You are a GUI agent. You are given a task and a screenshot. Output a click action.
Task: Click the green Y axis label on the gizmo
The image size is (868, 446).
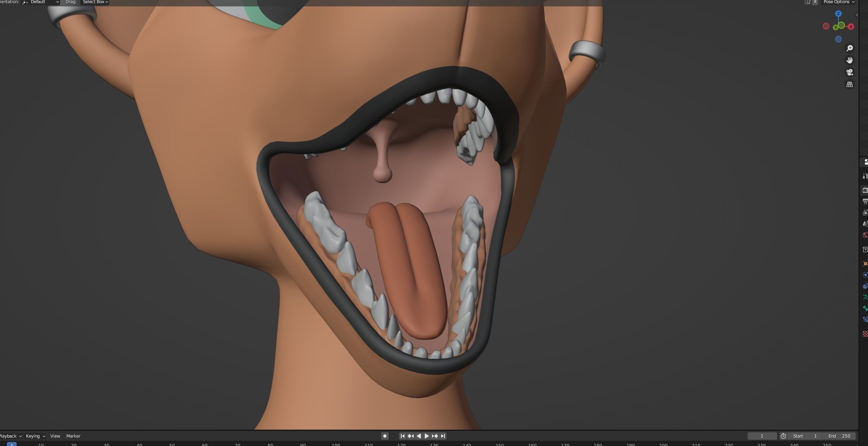836,28
